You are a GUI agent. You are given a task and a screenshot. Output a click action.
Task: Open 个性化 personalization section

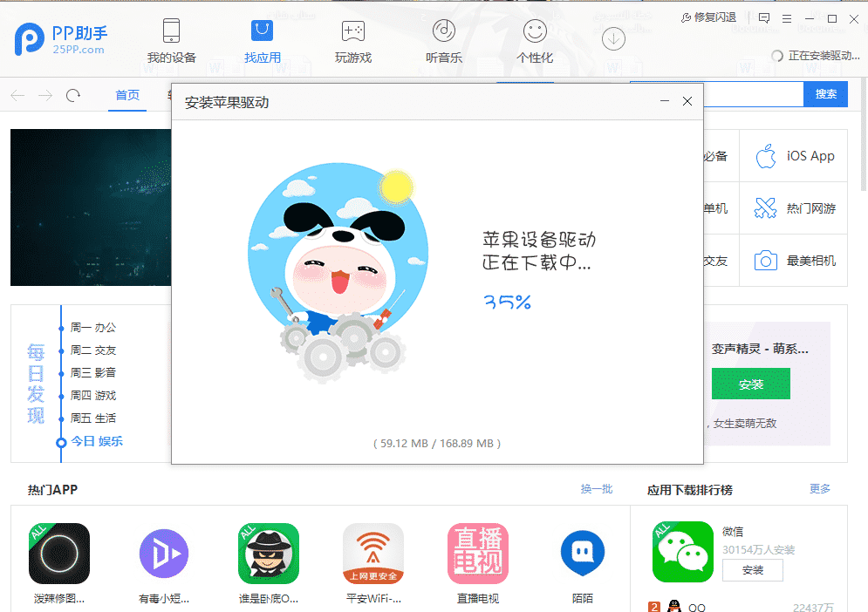coord(535,41)
